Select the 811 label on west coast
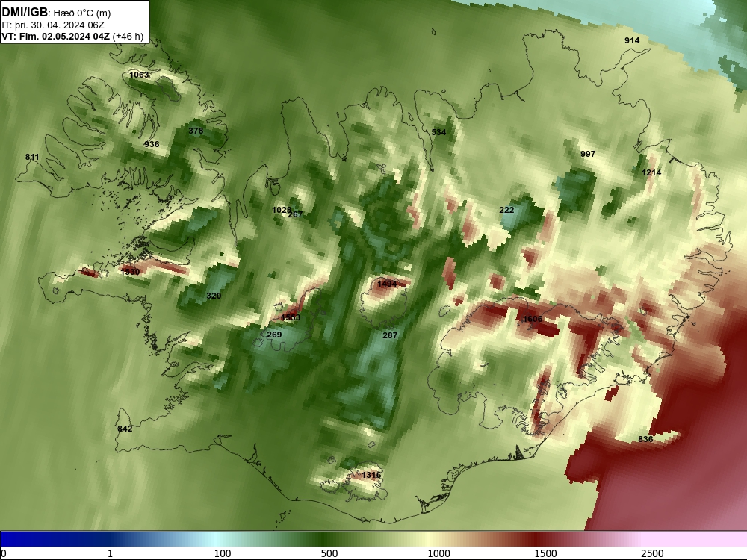The image size is (747, 560). coord(32,157)
